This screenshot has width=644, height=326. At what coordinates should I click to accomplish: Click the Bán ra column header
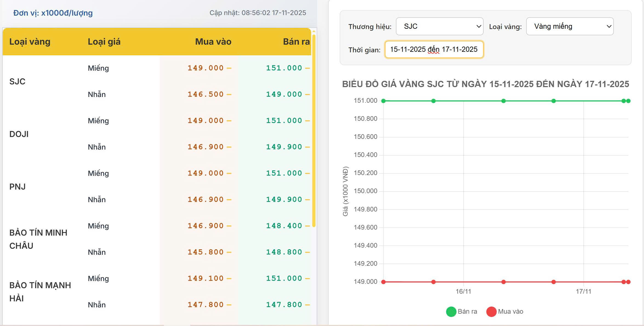[296, 42]
